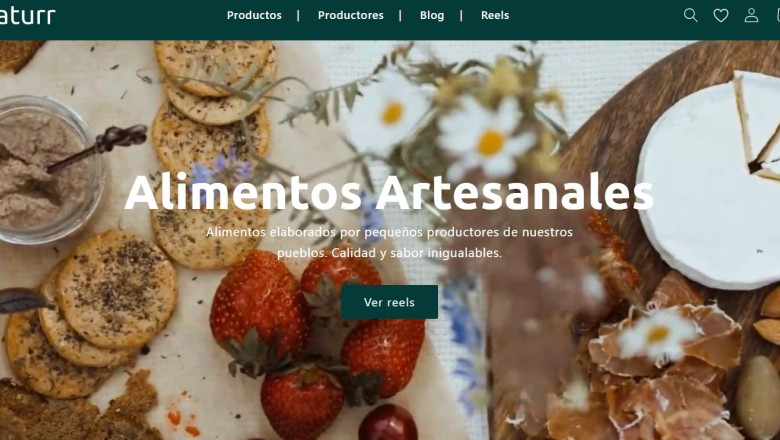Click the glass jar of pâté

click(50, 169)
